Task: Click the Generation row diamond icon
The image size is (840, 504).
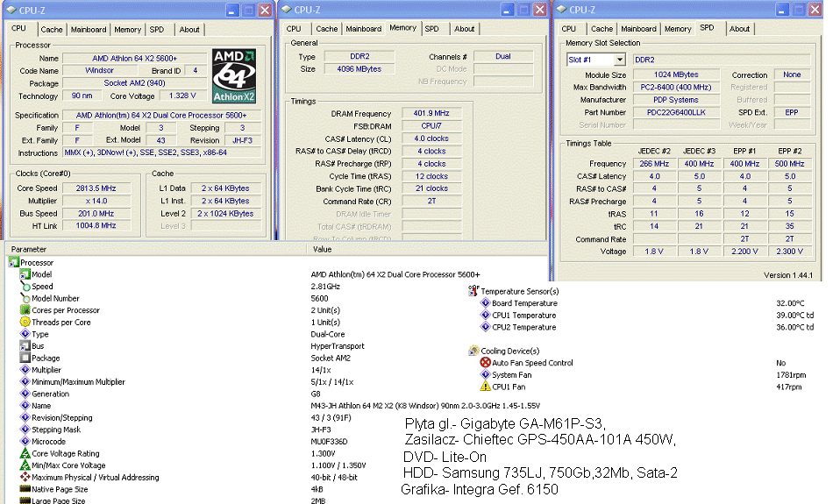Action: (25, 394)
